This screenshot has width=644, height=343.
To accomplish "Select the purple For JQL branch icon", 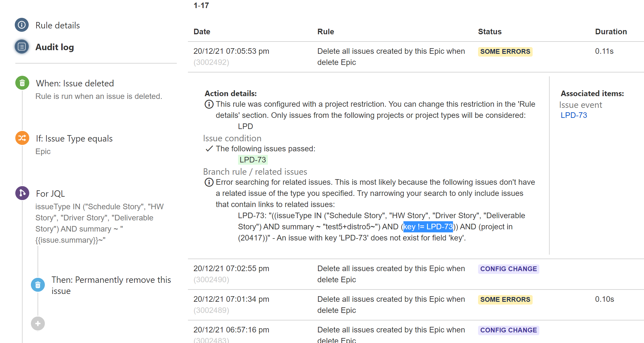I will click(22, 193).
